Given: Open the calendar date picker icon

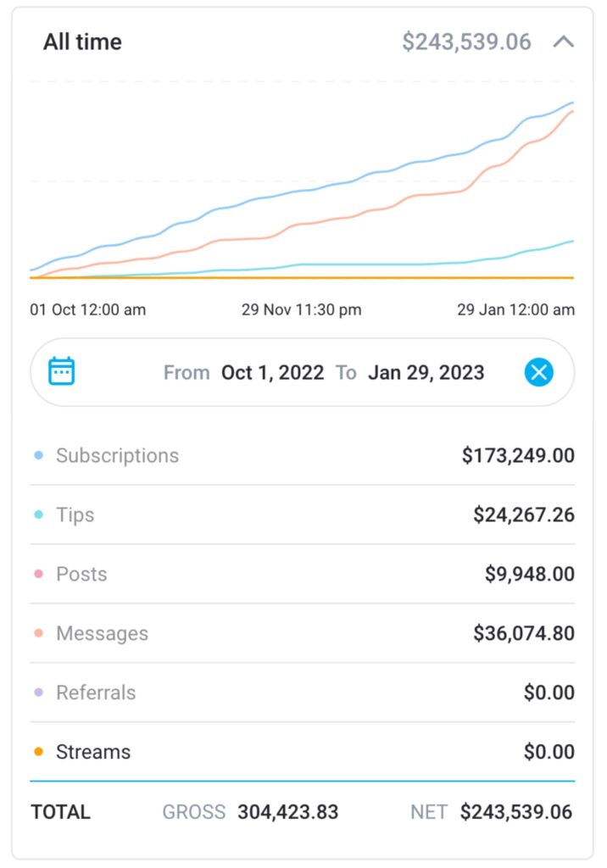Looking at the screenshot, I should click(x=62, y=371).
